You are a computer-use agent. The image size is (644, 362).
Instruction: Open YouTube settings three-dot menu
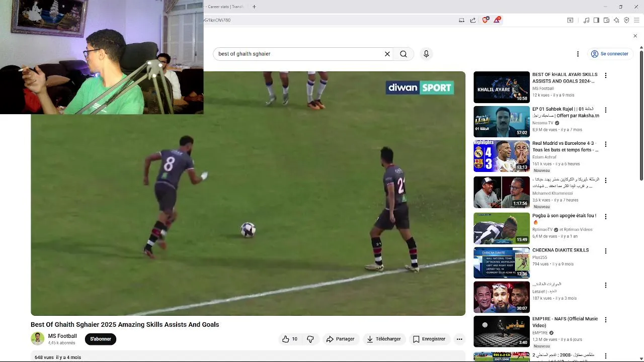578,54
